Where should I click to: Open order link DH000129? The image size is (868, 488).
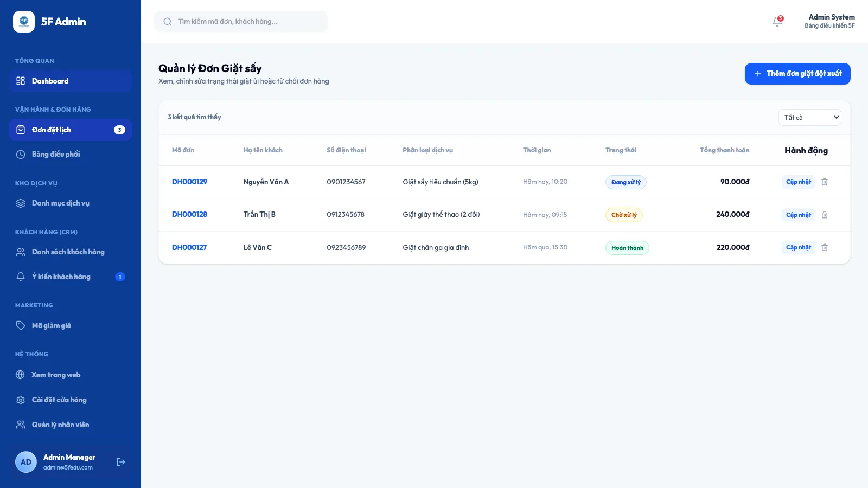tap(189, 182)
